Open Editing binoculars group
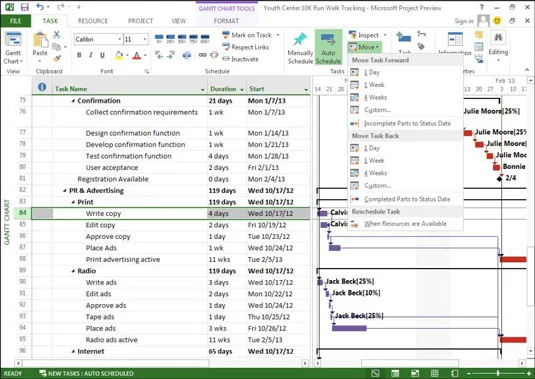The width and height of the screenshot is (535, 379). click(x=498, y=46)
